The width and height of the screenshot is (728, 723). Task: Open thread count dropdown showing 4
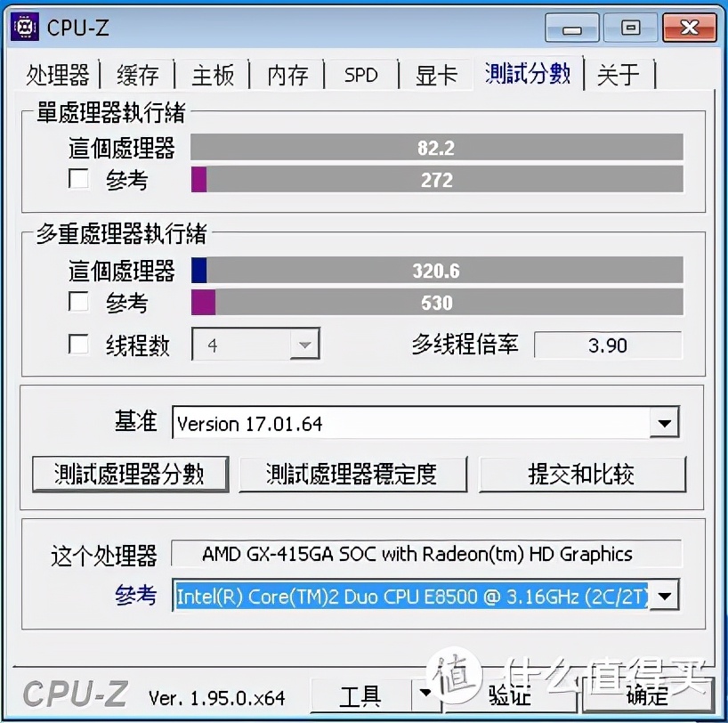click(x=255, y=345)
